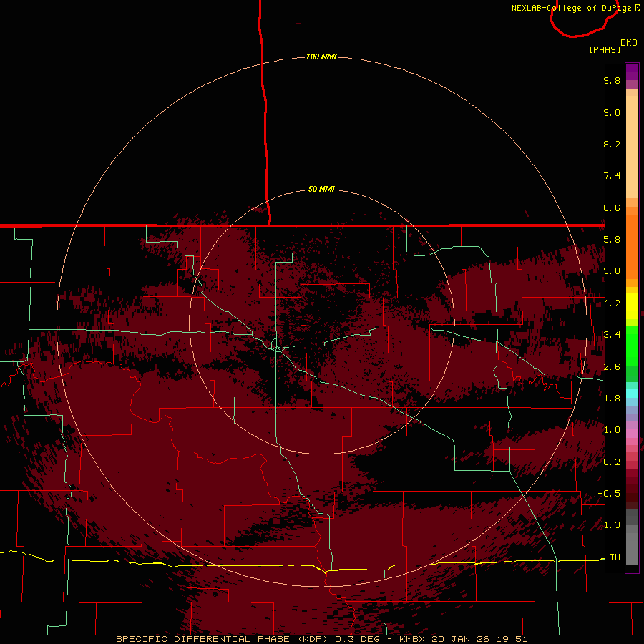644x644 pixels.
Task: Click the DKD [PHAS] legend title
Action: coord(613,47)
